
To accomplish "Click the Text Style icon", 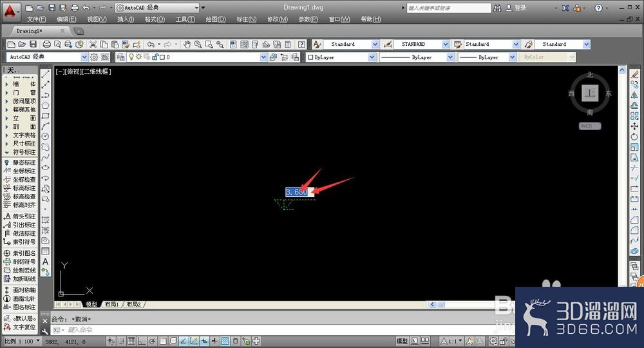I will 317,44.
